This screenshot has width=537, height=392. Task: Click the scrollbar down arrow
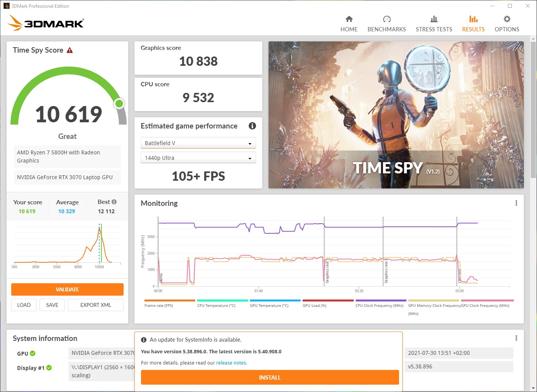(x=534, y=388)
